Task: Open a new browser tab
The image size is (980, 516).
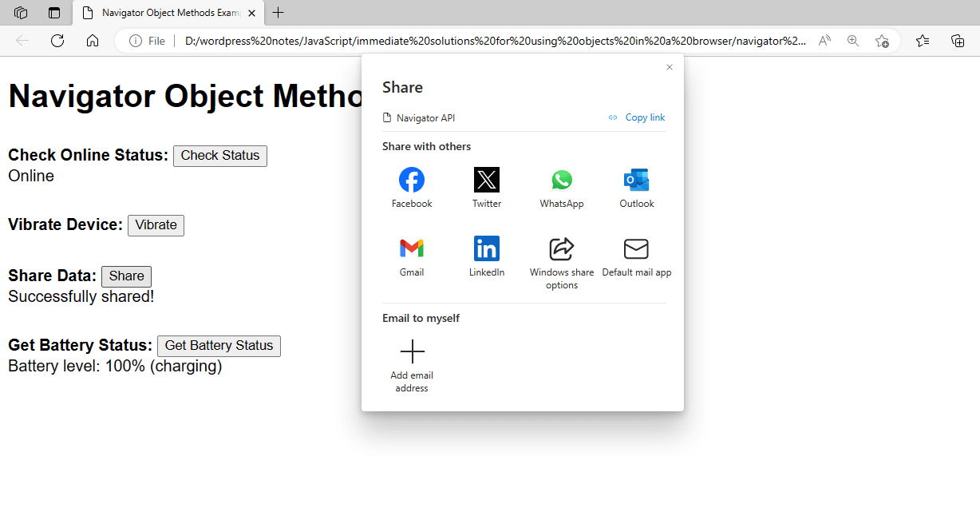Action: pyautogui.click(x=278, y=13)
